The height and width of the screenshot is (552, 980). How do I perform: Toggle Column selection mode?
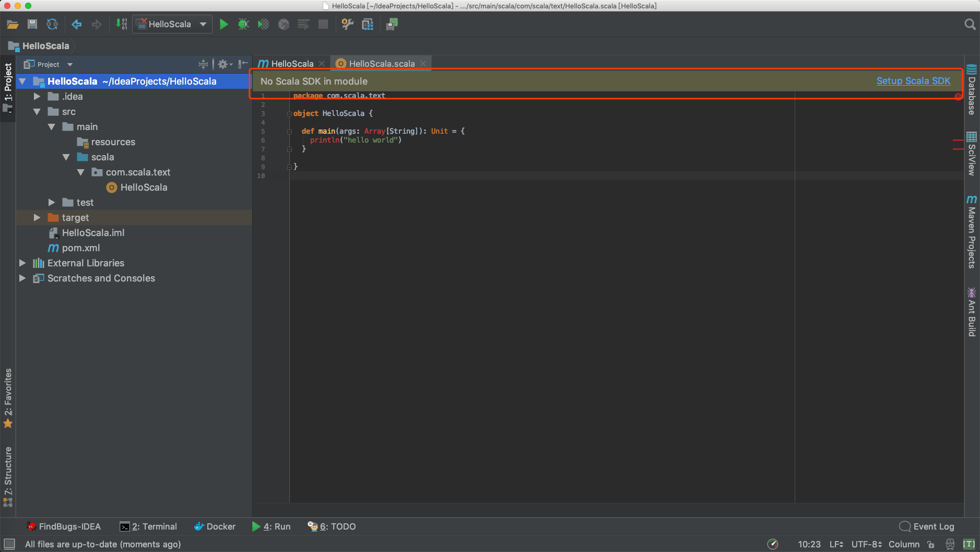coord(904,544)
